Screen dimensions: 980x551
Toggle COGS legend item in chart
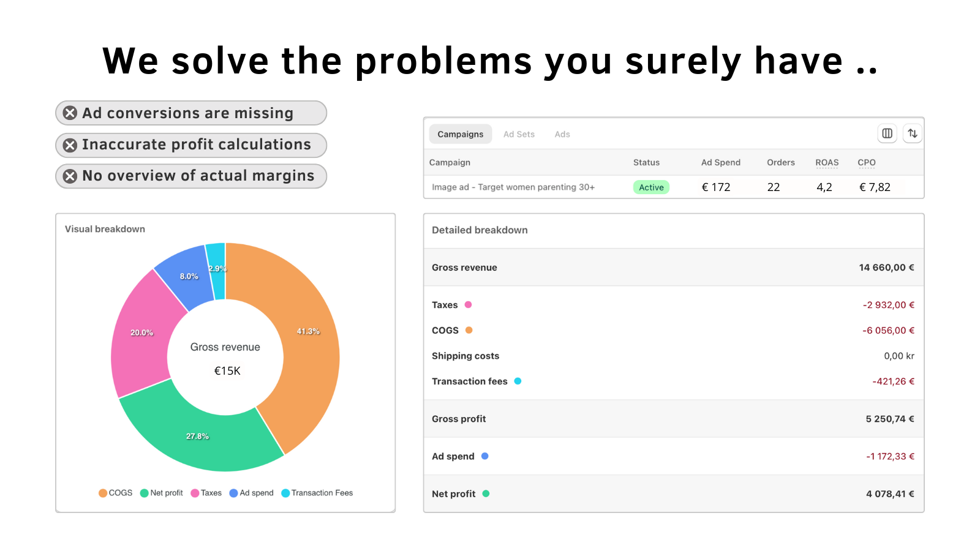pos(116,493)
